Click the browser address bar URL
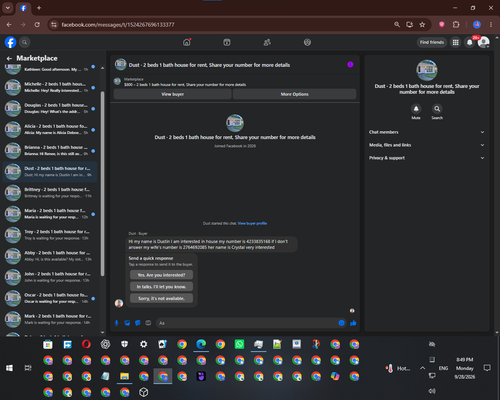This screenshot has height=400, width=500. coord(118,25)
